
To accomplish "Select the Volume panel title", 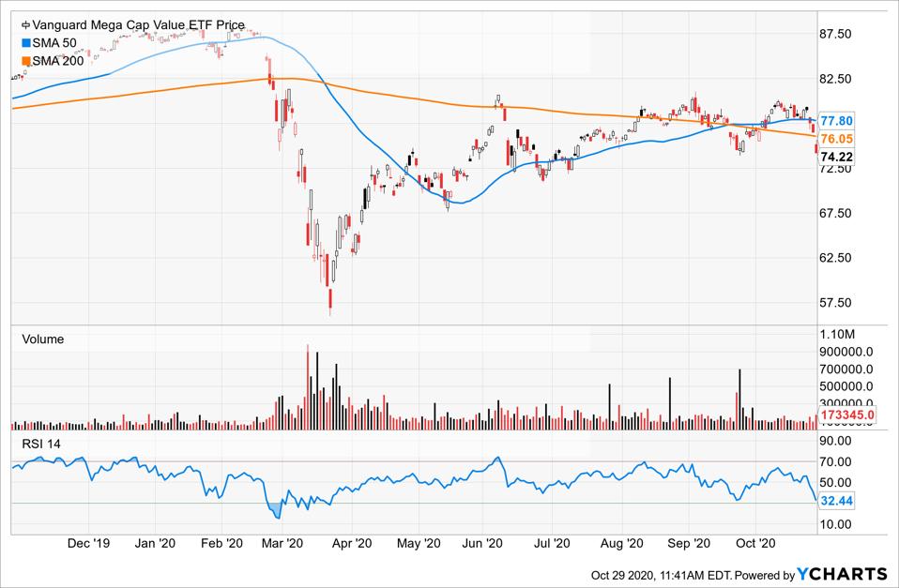I will click(42, 339).
